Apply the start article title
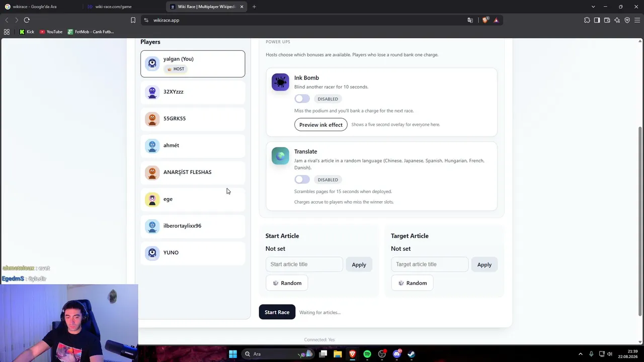The height and width of the screenshot is (362, 644). pos(359,264)
